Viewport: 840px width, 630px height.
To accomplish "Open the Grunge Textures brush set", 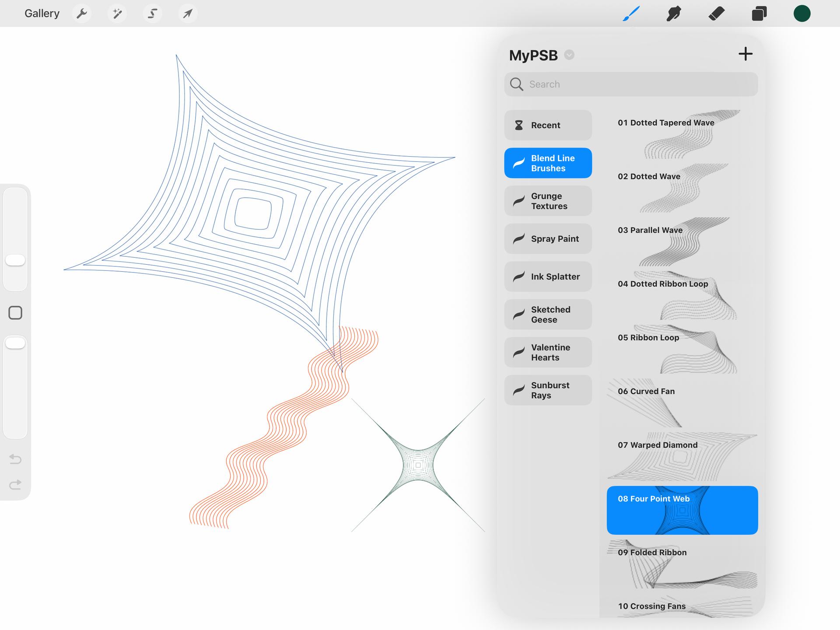I will (548, 201).
